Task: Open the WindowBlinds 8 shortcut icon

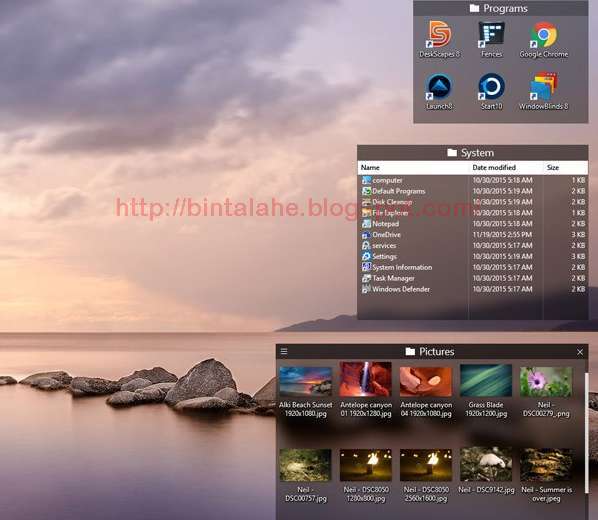Action: [x=544, y=87]
